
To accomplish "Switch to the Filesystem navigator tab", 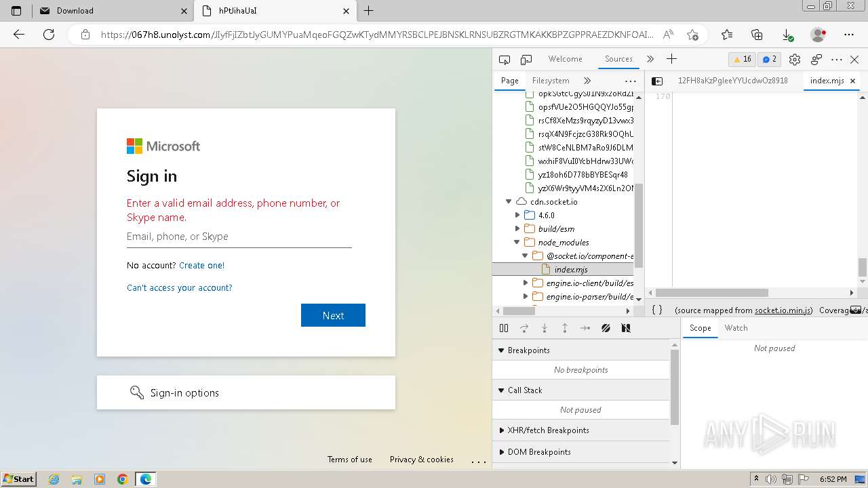I will [x=551, y=81].
